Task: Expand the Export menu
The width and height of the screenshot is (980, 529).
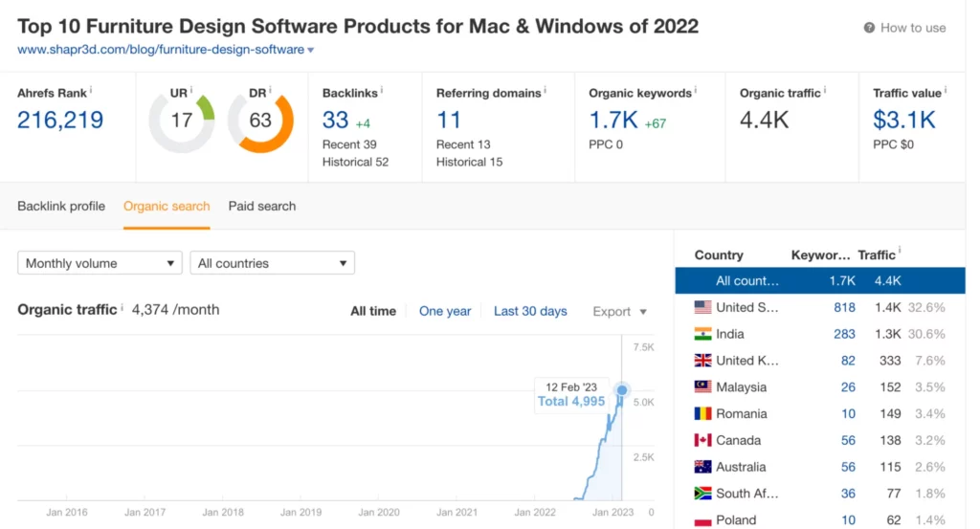Action: coord(620,311)
